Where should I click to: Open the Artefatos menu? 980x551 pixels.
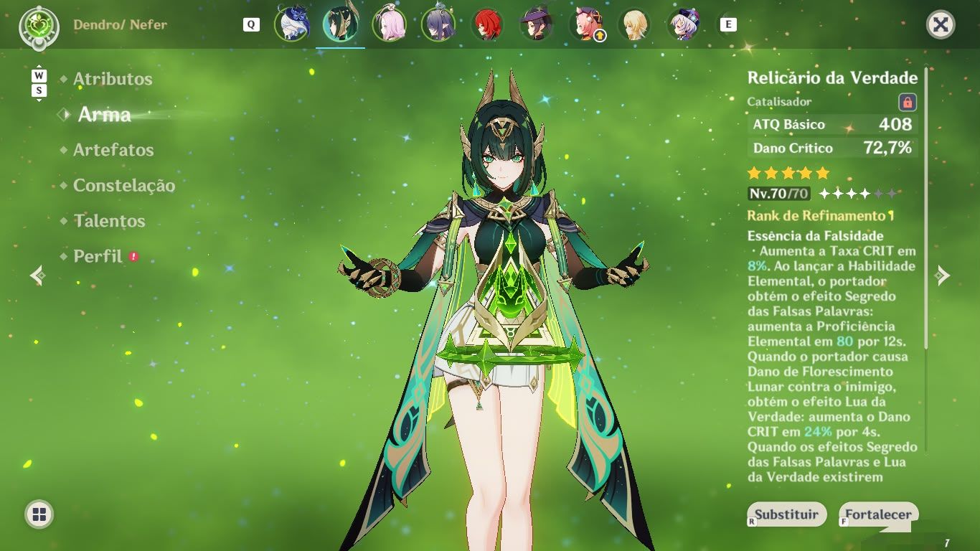pos(113,150)
